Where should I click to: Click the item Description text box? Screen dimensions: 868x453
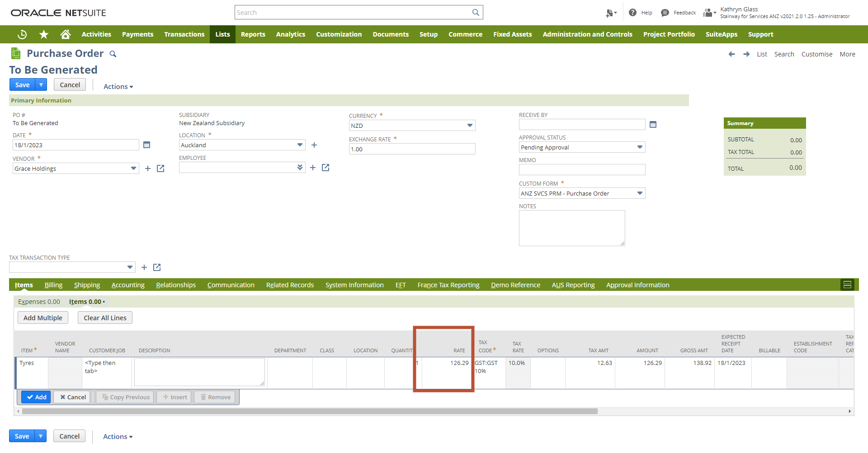(199, 372)
